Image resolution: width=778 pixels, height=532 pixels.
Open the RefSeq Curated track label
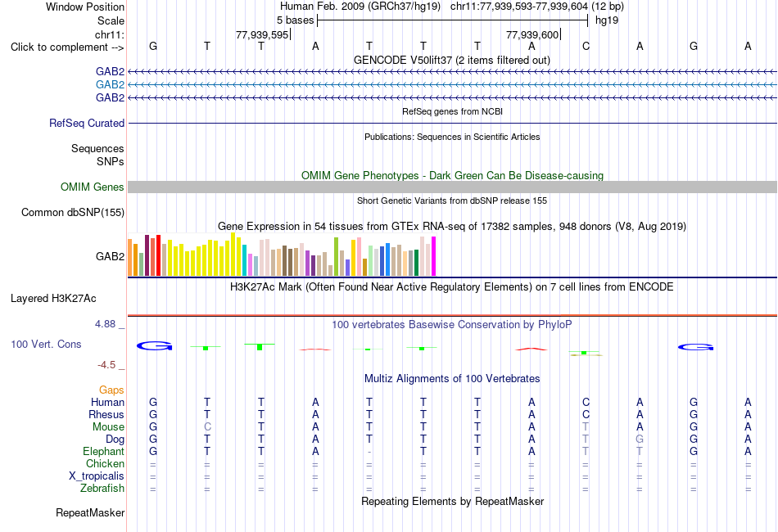point(87,123)
